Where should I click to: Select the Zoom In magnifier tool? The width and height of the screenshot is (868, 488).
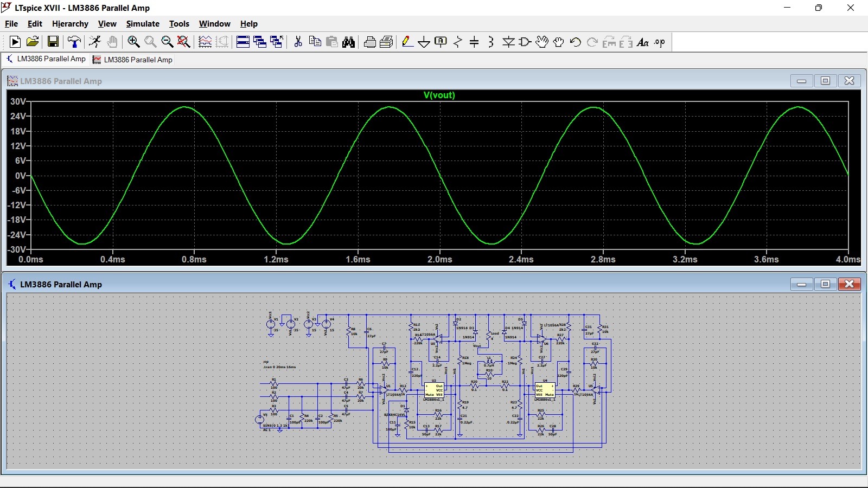(133, 42)
